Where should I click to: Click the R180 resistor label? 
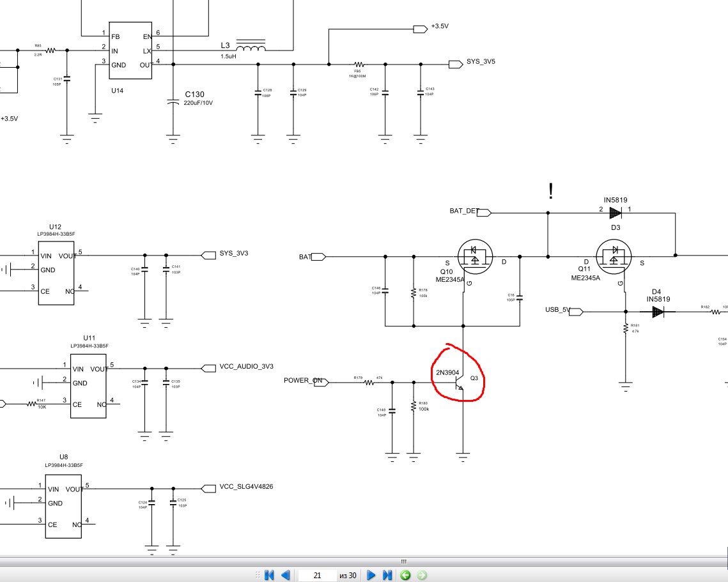(x=423, y=403)
